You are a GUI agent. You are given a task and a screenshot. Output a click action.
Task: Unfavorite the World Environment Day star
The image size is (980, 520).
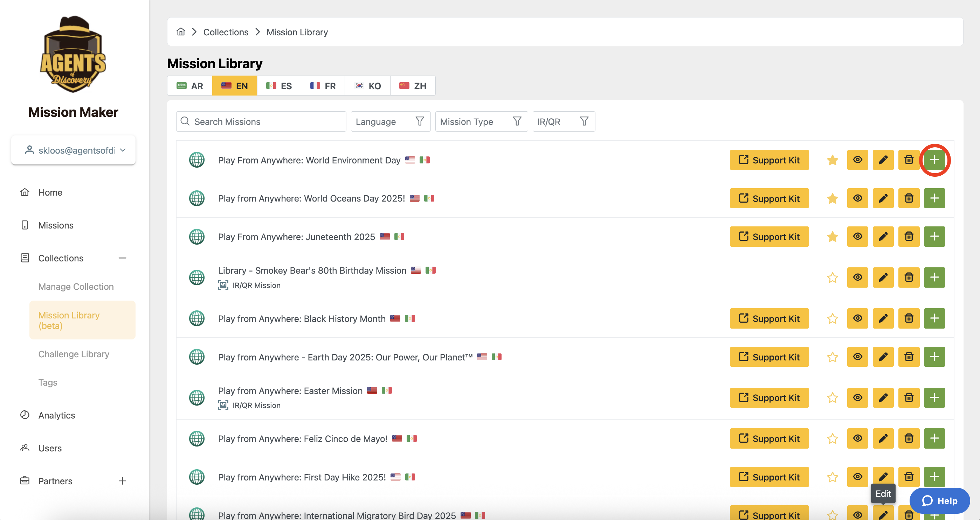[832, 160]
